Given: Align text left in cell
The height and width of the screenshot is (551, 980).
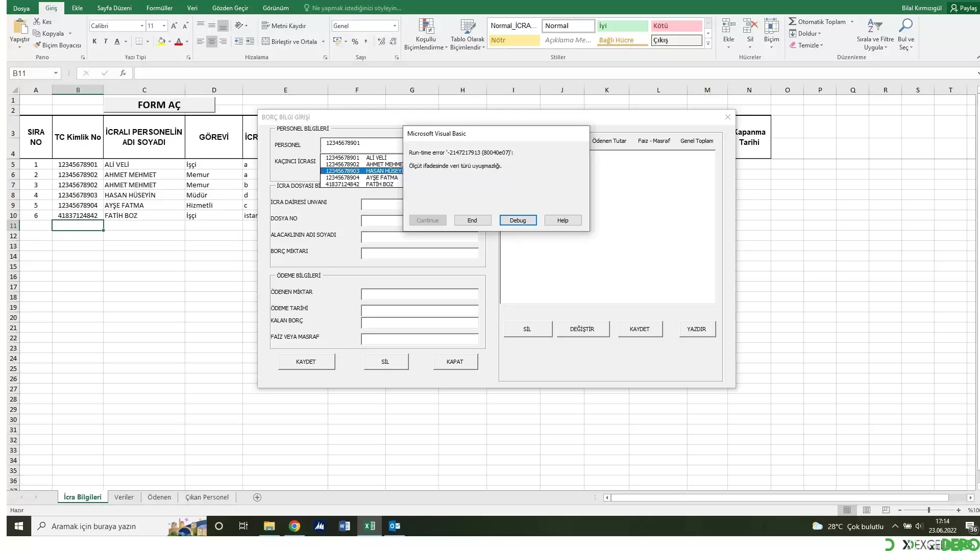Looking at the screenshot, I should click(x=200, y=41).
